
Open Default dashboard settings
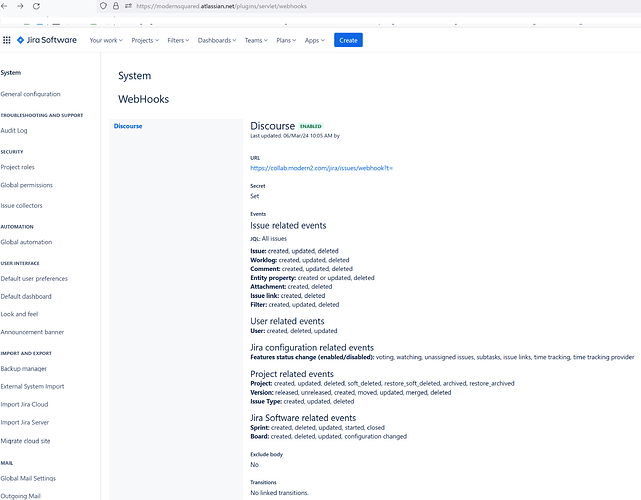26,296
